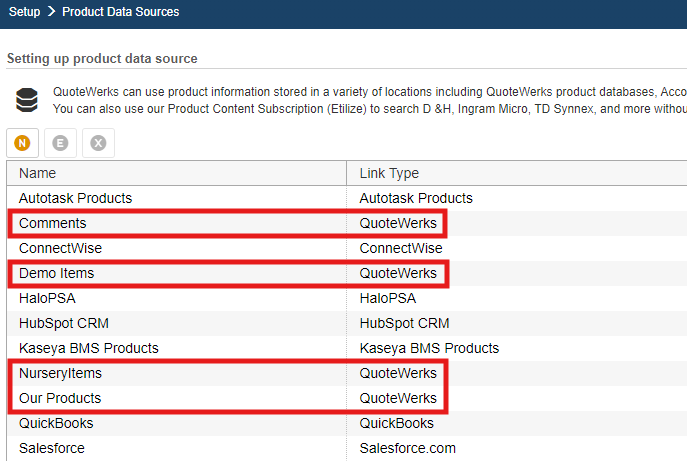This screenshot has width=687, height=461.
Task: Click the Salesforce.com link type cell
Action: (407, 448)
